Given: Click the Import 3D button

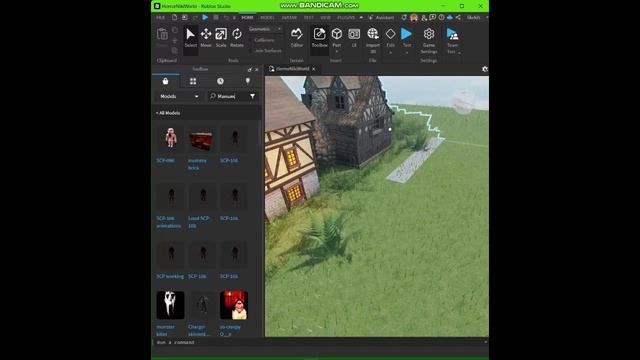Looking at the screenshot, I should [373, 40].
